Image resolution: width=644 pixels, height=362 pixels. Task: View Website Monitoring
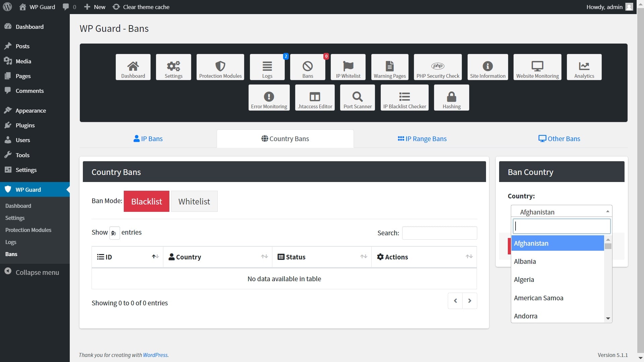(x=537, y=67)
